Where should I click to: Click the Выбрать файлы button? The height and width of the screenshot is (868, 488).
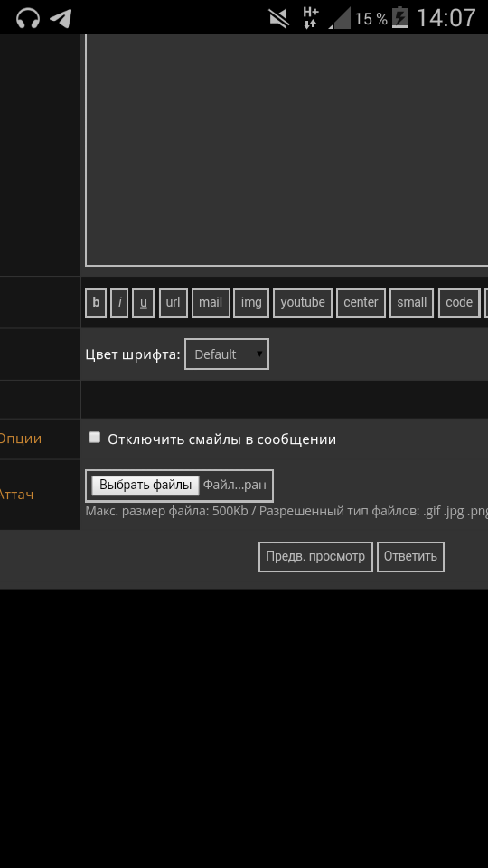click(145, 485)
